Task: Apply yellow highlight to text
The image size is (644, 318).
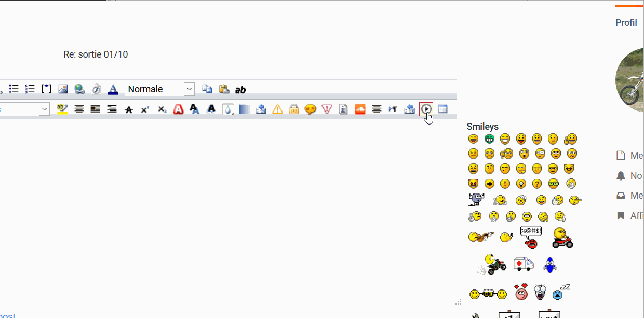Action: point(63,109)
